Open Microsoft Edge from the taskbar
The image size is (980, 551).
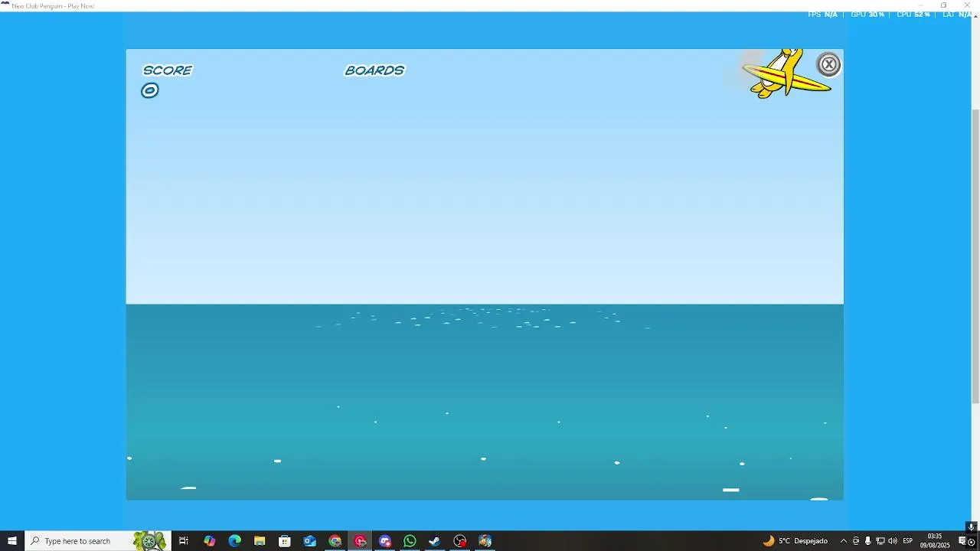[x=234, y=541]
